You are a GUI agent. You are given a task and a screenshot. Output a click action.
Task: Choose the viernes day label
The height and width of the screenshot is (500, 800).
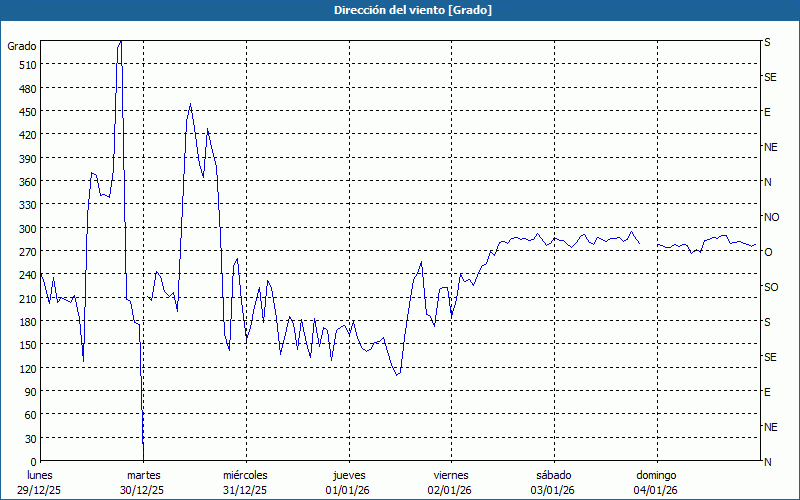tap(451, 475)
